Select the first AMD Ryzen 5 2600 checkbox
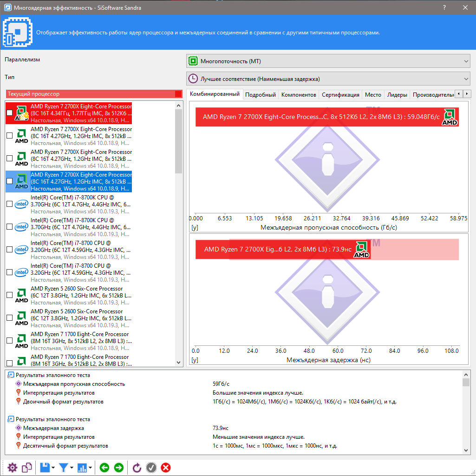This screenshot has width=476, height=476. [x=9, y=295]
